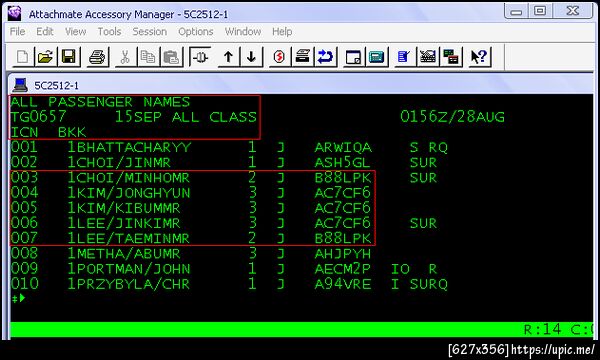Click flight number TG0657
Image resolution: width=600 pixels, height=360 pixels.
pos(38,117)
